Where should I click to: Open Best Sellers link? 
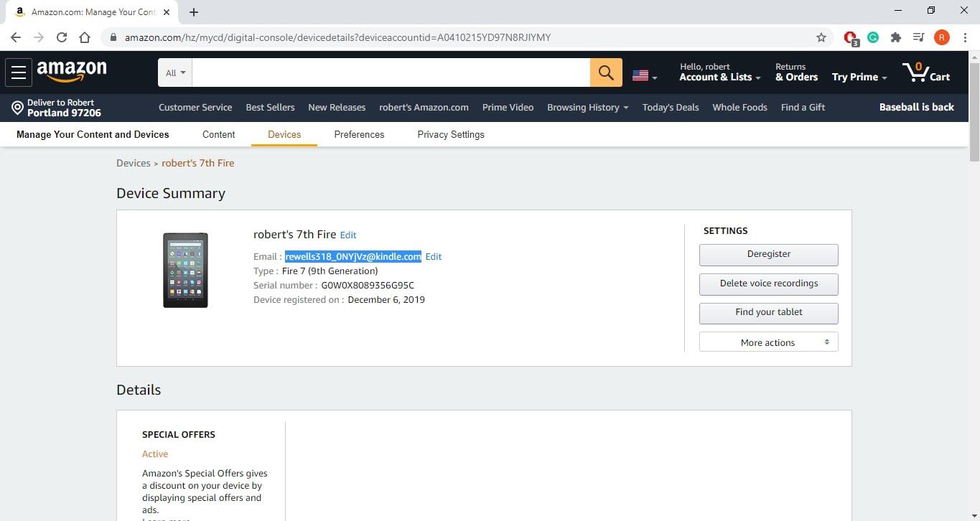270,107
